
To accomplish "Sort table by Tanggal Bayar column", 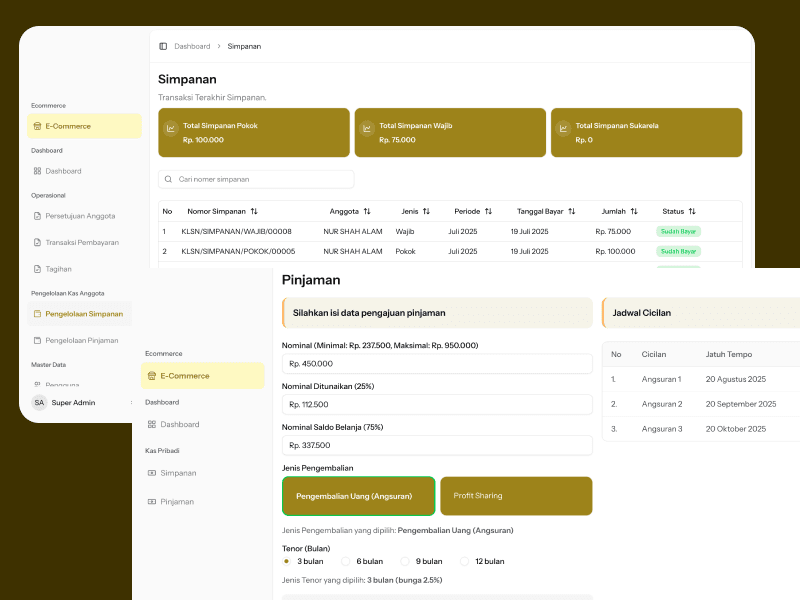I will pos(572,212).
